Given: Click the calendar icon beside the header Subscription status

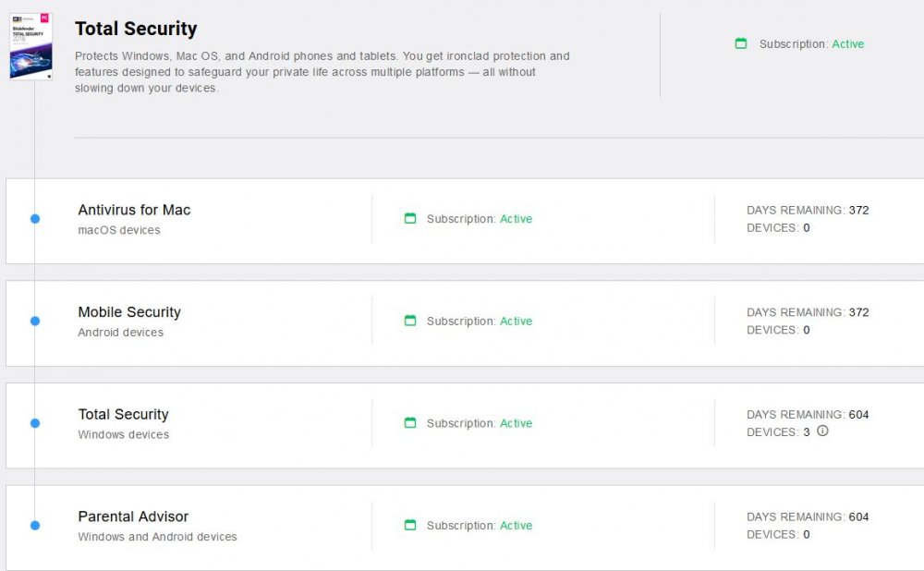Looking at the screenshot, I should coord(741,43).
